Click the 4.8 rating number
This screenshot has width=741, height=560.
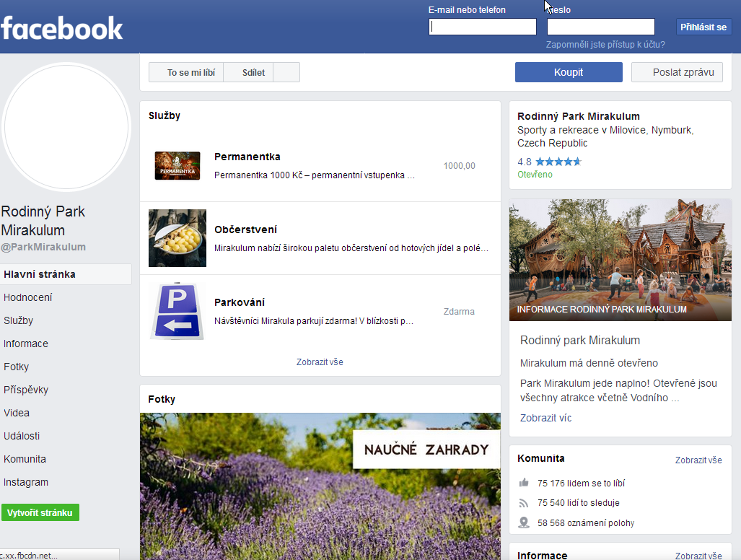coord(525,162)
